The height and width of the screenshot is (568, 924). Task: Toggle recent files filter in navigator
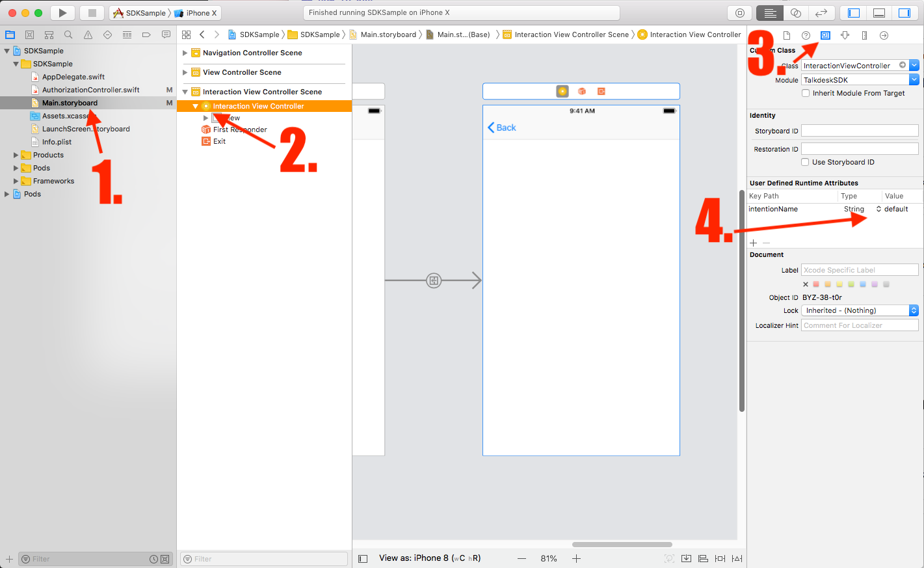click(x=153, y=559)
